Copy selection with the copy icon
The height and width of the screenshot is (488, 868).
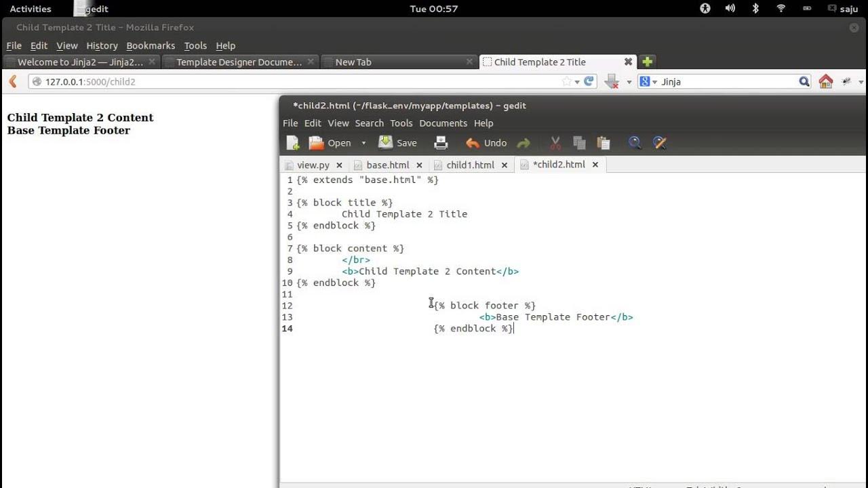click(x=579, y=143)
